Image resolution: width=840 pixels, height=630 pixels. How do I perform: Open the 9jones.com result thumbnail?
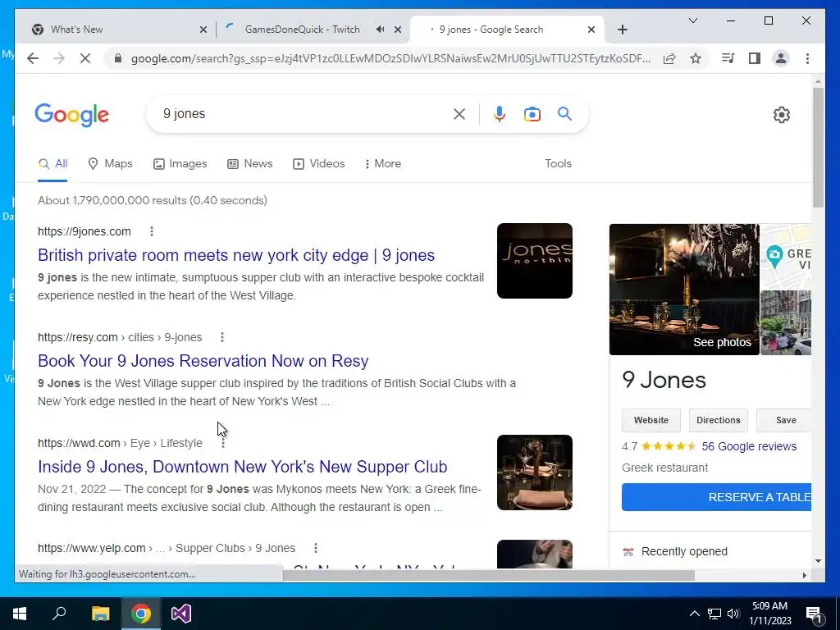click(535, 261)
